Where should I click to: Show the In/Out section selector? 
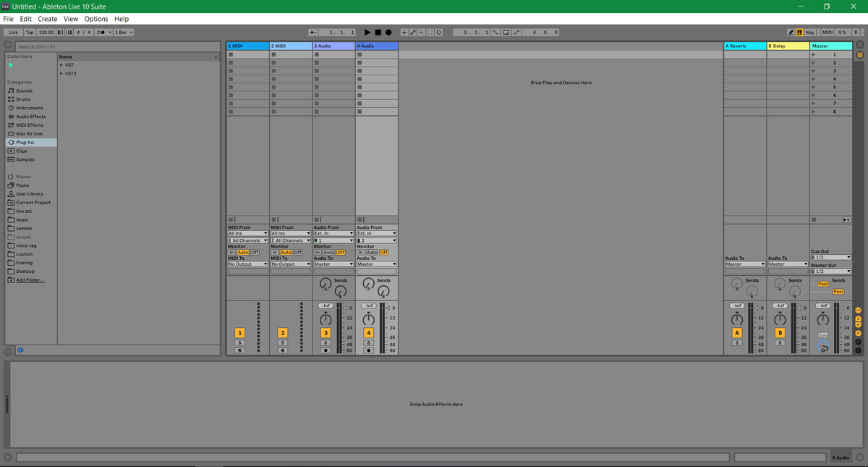pyautogui.click(x=859, y=311)
